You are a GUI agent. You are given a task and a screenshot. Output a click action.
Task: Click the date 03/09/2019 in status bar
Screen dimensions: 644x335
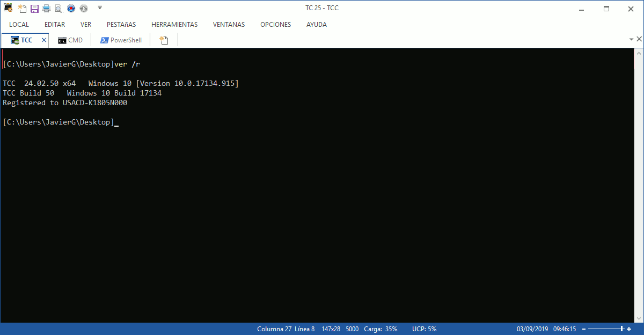click(x=532, y=329)
